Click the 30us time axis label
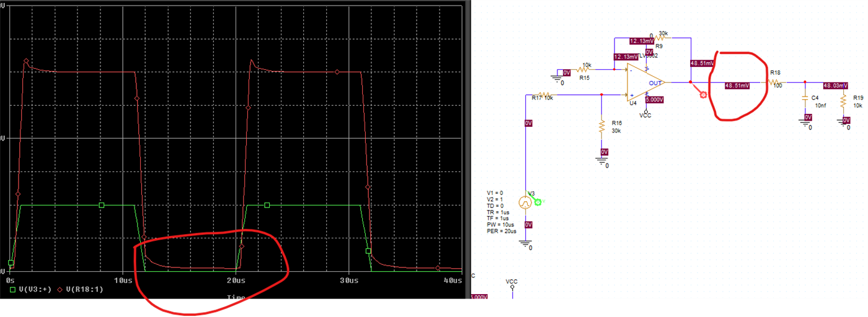The width and height of the screenshot is (868, 317). 348,280
